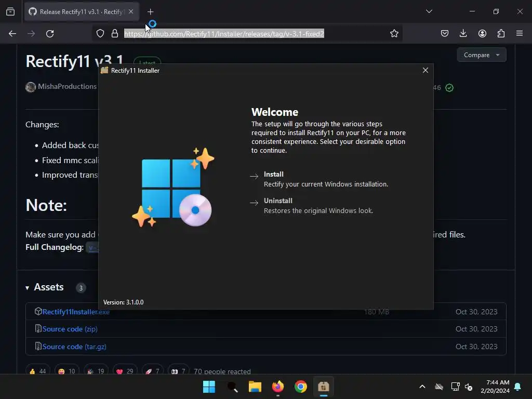This screenshot has width=532, height=399.
Task: Open Firefox application hamburger menu
Action: (520, 33)
